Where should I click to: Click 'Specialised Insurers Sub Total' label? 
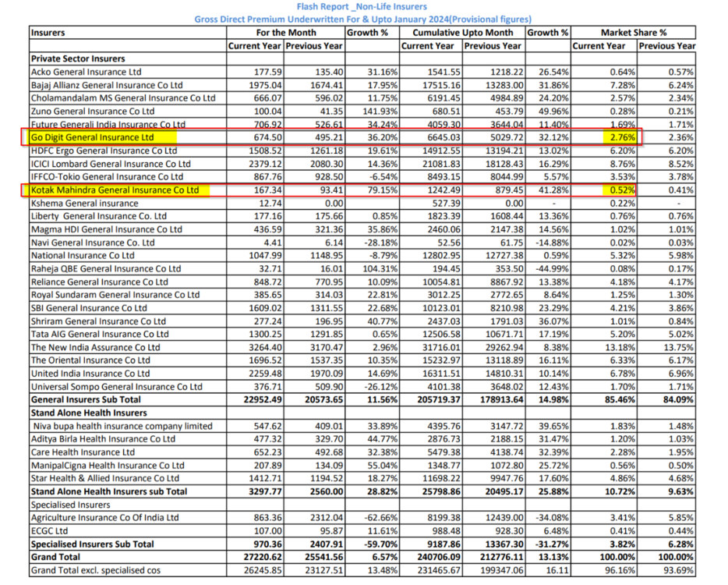click(93, 544)
